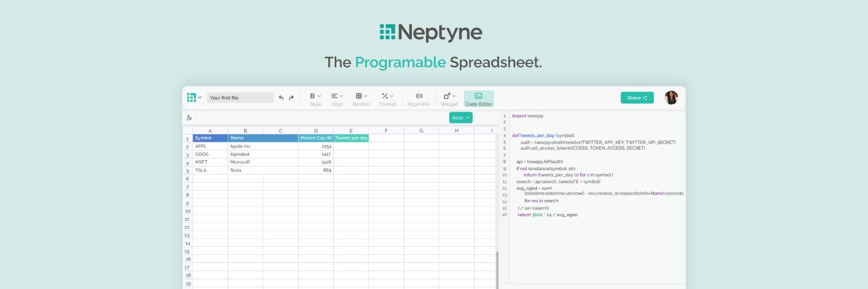Click the fx formula icon
This screenshot has width=868, height=289.
click(x=189, y=117)
